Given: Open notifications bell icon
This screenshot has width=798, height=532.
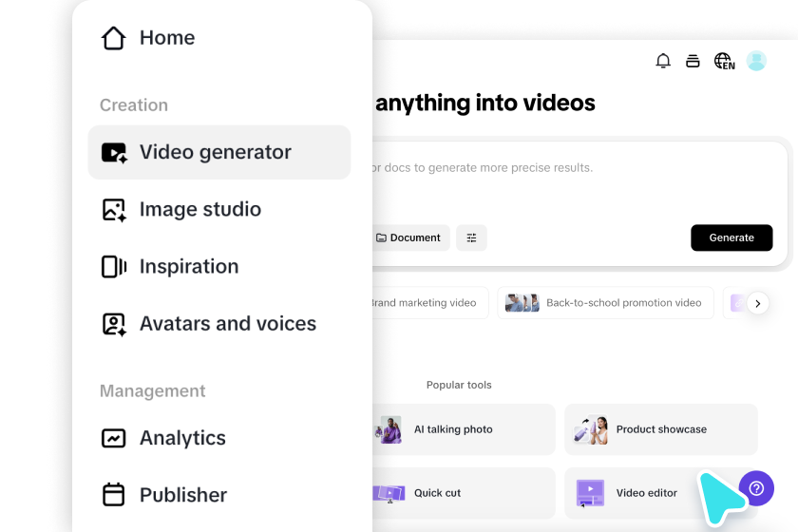Looking at the screenshot, I should click(663, 61).
